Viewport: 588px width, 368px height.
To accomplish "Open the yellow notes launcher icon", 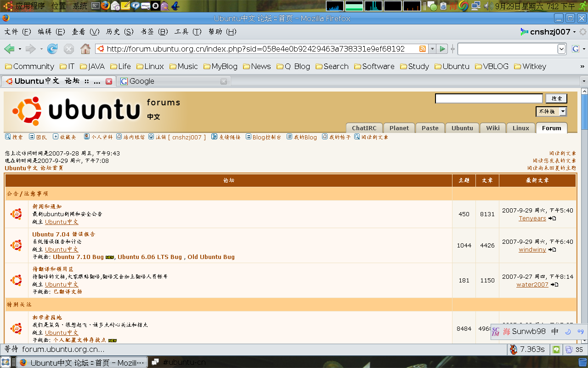I will pyautogui.click(x=125, y=6).
